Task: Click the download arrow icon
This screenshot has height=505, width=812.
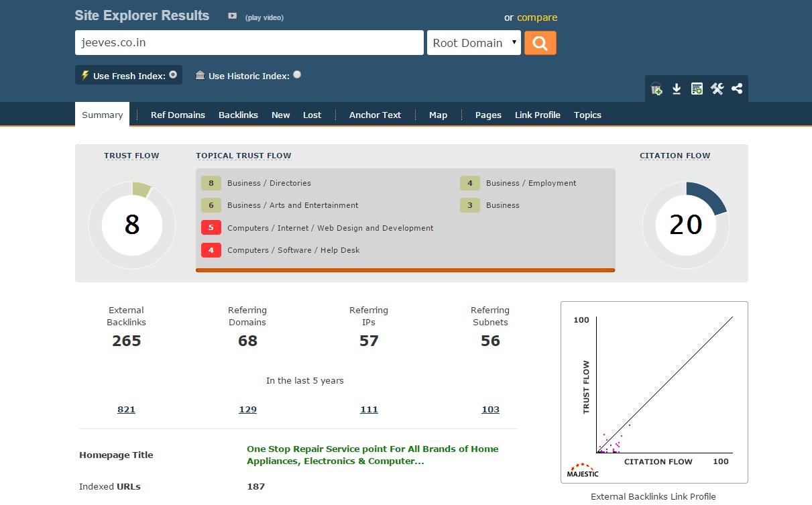Action: [x=677, y=89]
